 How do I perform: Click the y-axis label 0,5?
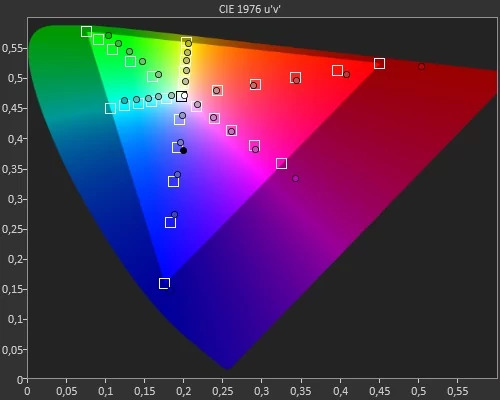(x=15, y=78)
